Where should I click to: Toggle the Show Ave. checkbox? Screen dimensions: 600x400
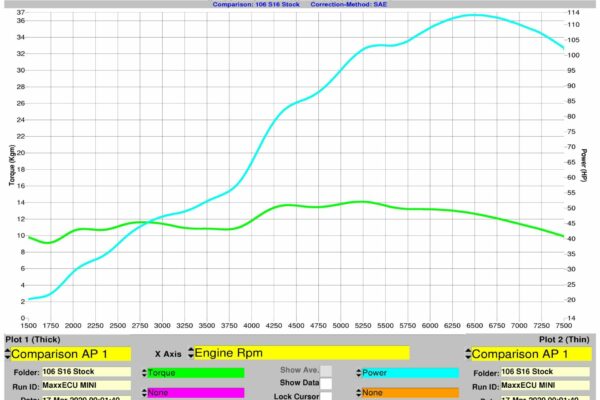[x=326, y=371]
